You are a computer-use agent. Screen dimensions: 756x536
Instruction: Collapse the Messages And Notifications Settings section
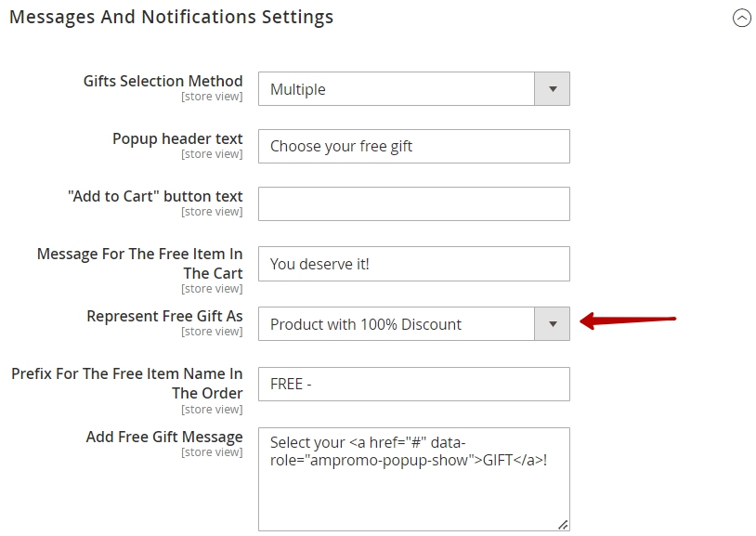point(741,19)
